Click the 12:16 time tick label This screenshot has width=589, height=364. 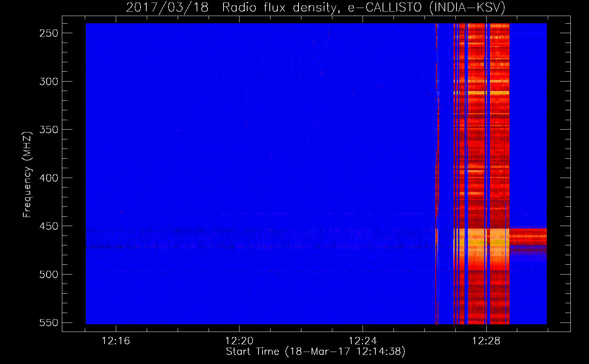(x=116, y=341)
